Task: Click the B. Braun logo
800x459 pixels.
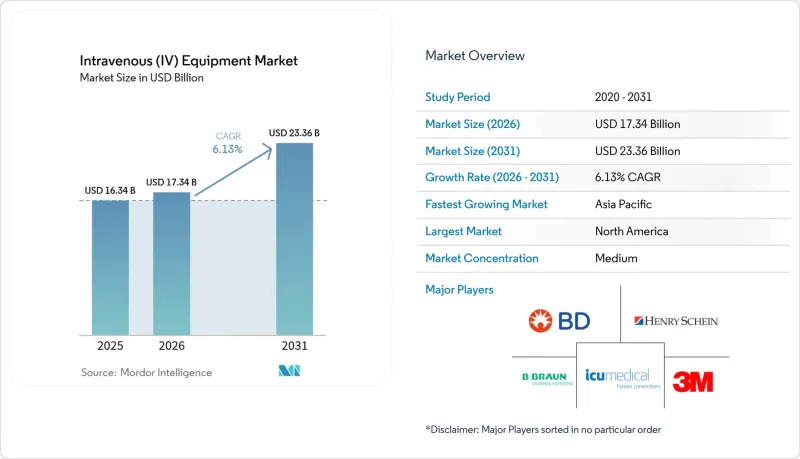Action: 547,378
